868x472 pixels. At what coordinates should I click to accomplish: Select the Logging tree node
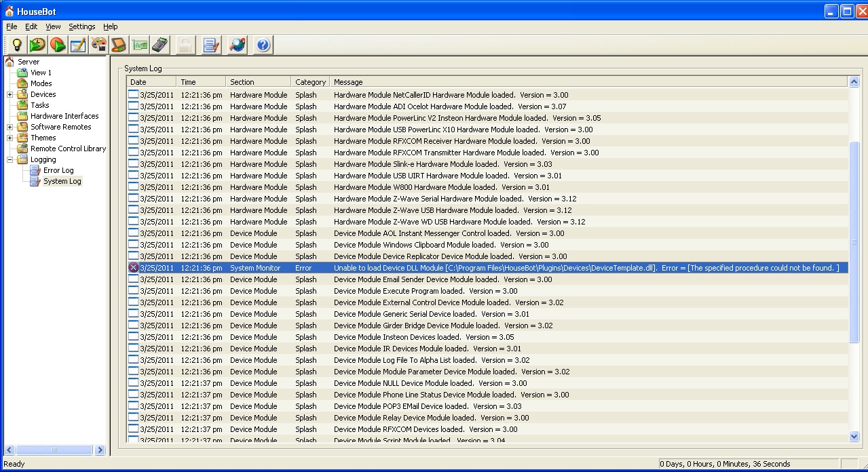[43, 159]
